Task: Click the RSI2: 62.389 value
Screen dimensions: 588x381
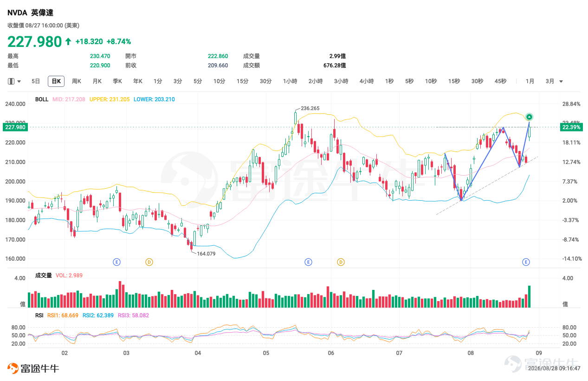Action: [98, 315]
